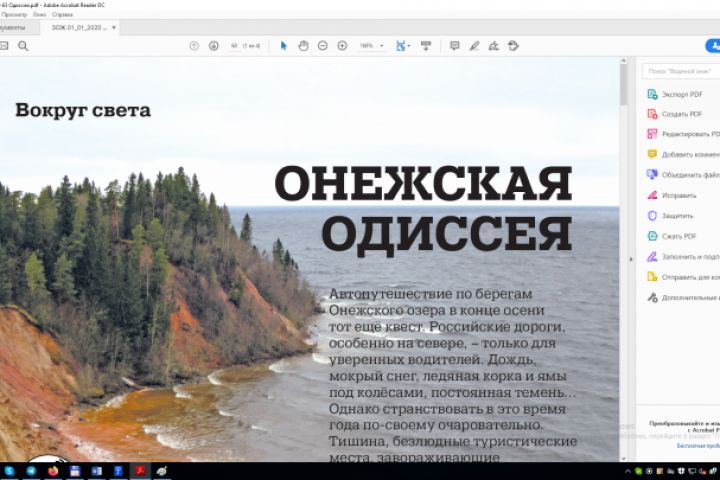Click scrollbar down arrow
Viewport: 720px width, 480px height.
[623, 458]
